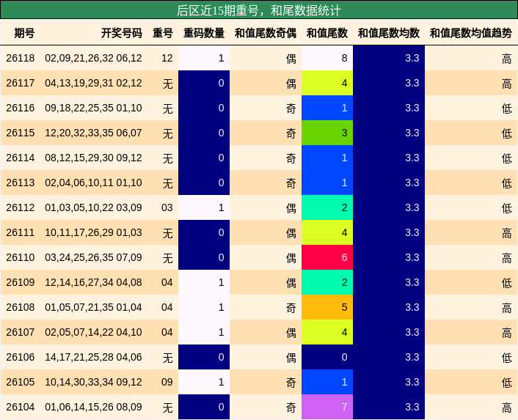Click trend 高 in row 26118
Image resolution: width=518 pixels, height=420 pixels.
coord(506,59)
